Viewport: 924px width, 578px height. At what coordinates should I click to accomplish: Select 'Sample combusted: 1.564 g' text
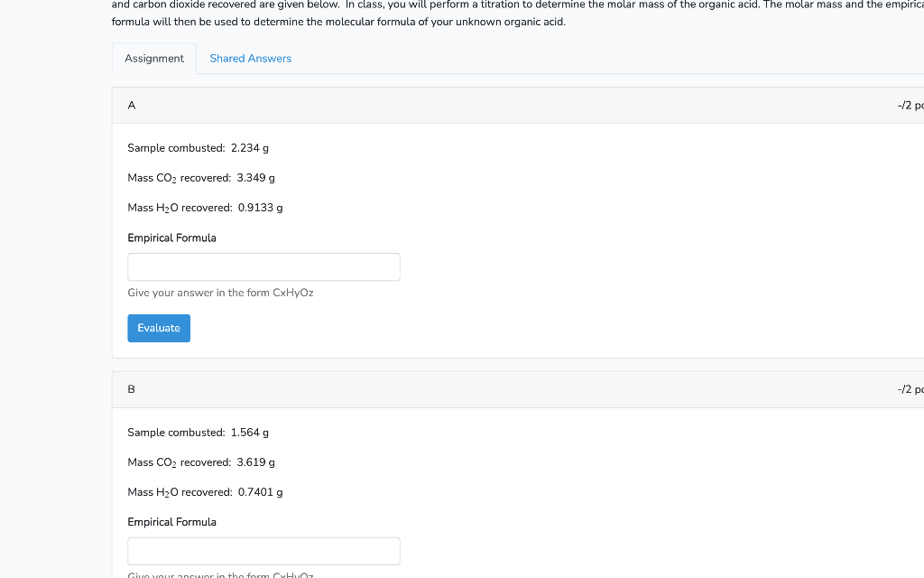coord(198,433)
